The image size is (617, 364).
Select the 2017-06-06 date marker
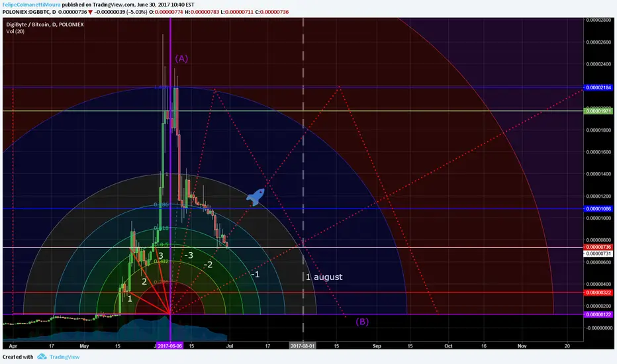170,346
